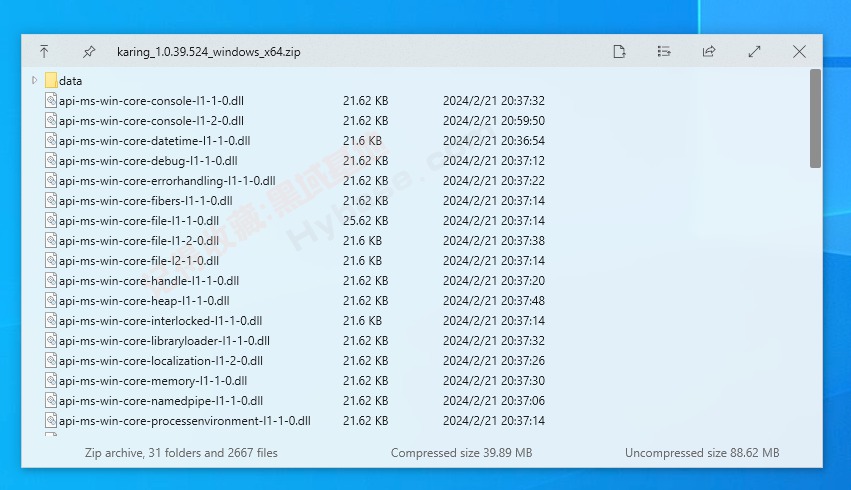Click the api-ms-win-core-fibers-l1-1-0.dll file icon
This screenshot has width=851, height=490.
(x=51, y=200)
